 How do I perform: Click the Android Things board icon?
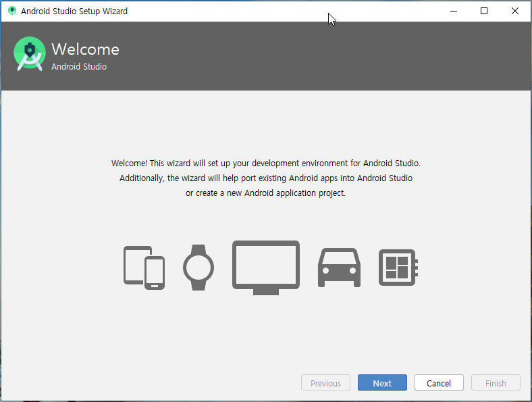[398, 268]
